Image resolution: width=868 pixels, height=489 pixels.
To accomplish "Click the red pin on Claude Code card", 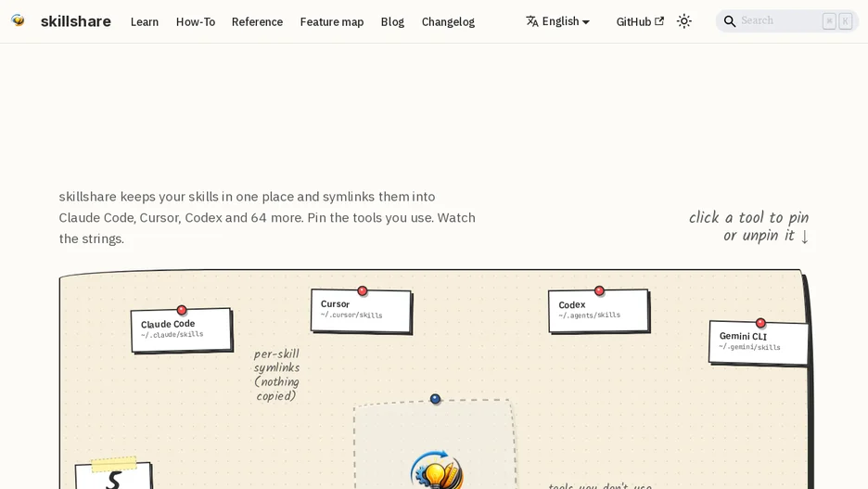I will [182, 310].
